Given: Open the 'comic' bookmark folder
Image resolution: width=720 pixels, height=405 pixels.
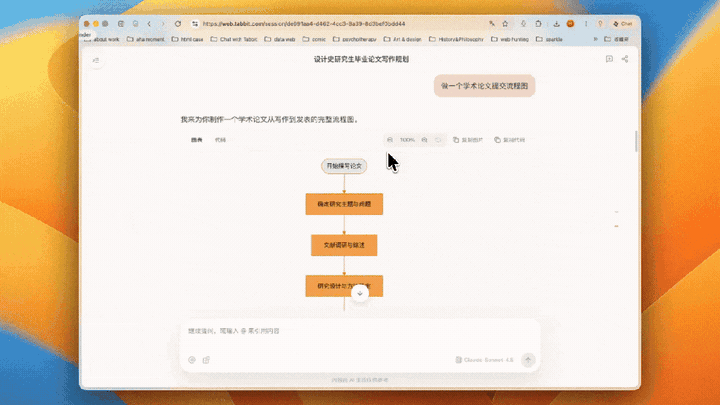Looking at the screenshot, I should 314,39.
